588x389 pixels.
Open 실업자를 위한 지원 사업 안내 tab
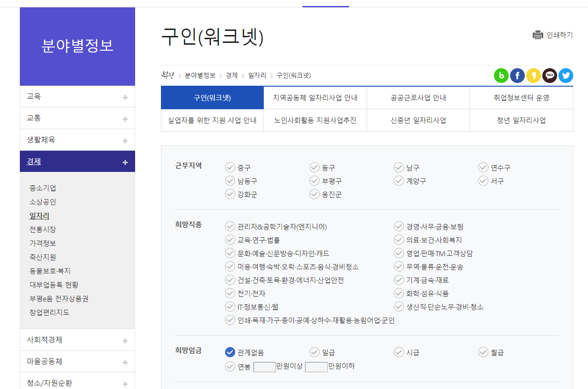(x=212, y=120)
